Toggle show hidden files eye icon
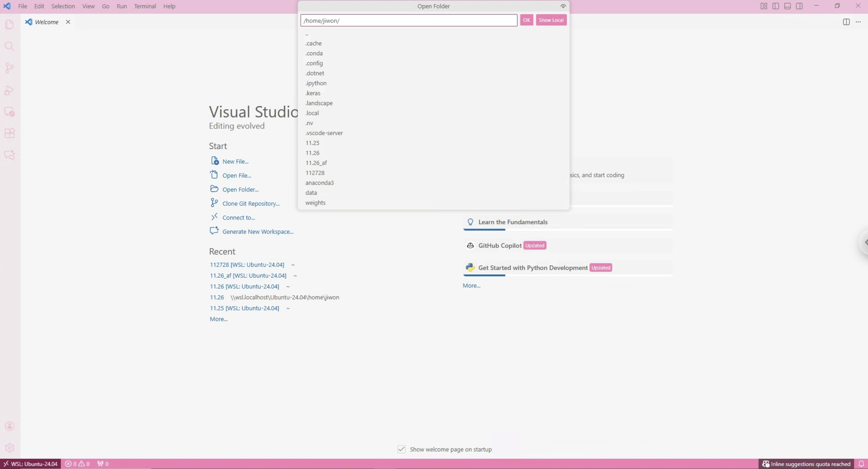 tap(563, 6)
